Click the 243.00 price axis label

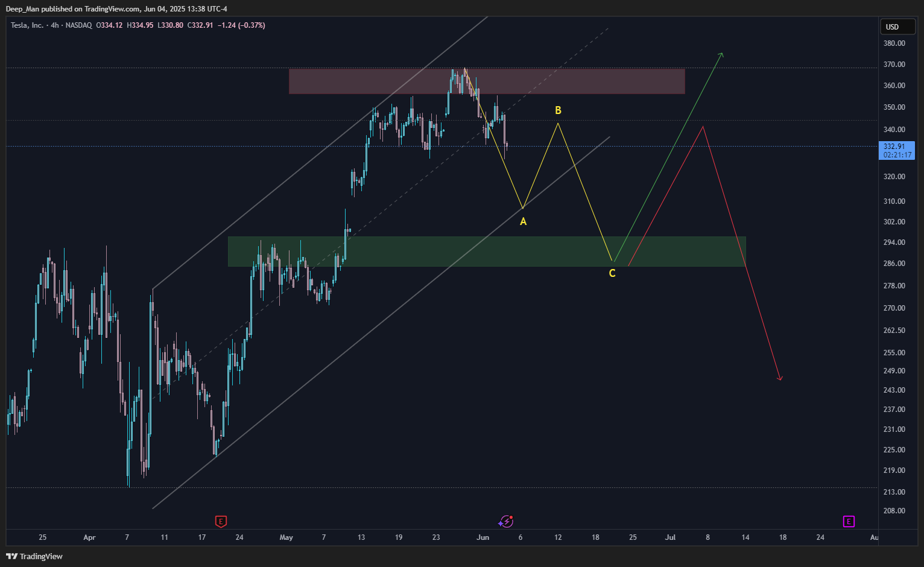tap(894, 390)
